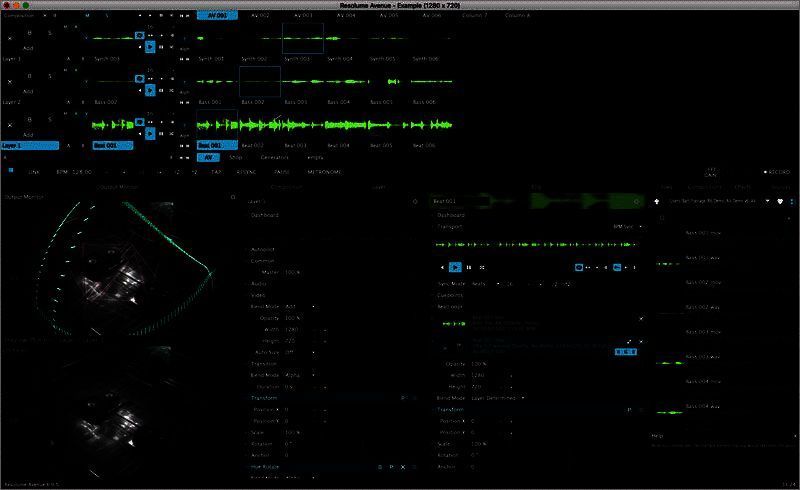Clear Layer 2 with its X icon
Screen dimensions: 800x490
[x=10, y=82]
